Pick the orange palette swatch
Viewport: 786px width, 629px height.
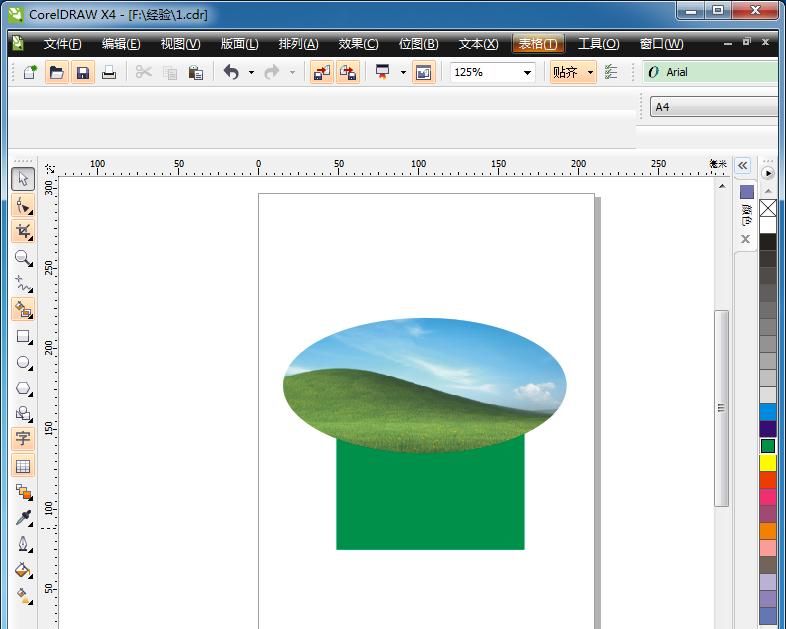tap(767, 531)
